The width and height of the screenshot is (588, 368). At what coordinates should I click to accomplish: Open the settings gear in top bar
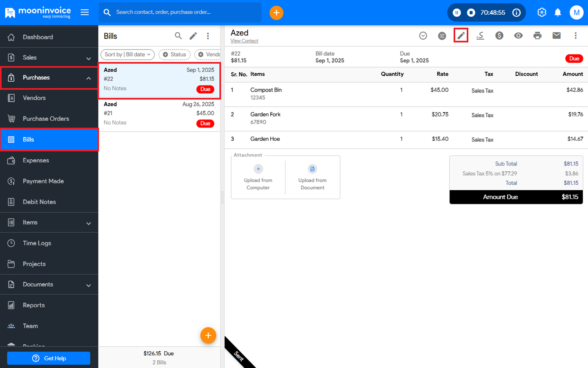coord(541,13)
